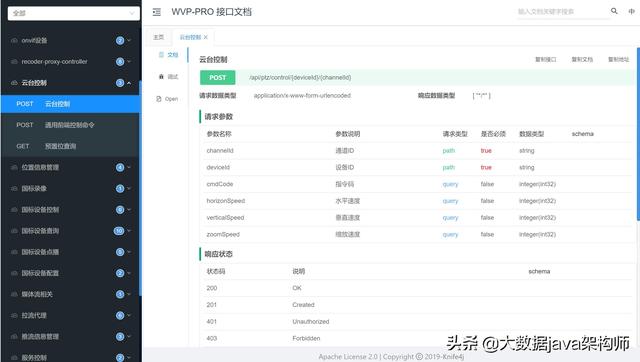This screenshot has width=640, height=362.
Task: Click the 复制地址 button
Action: point(618,60)
